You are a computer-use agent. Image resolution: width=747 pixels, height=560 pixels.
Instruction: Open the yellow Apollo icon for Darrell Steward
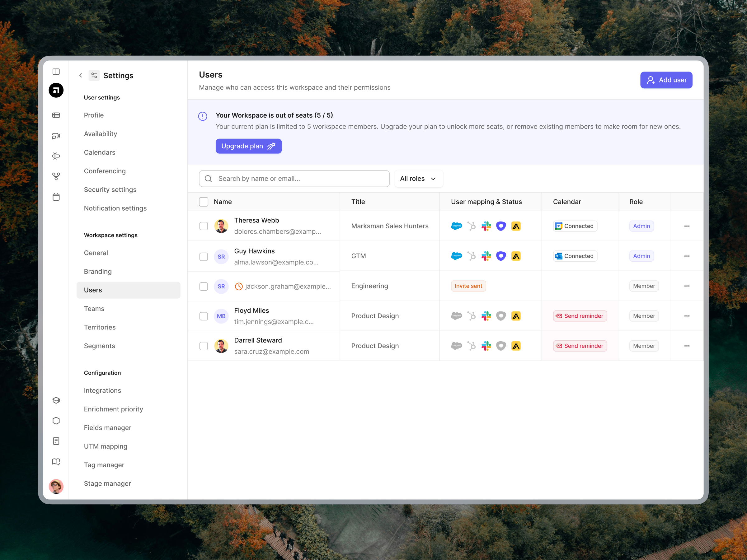[x=516, y=346]
